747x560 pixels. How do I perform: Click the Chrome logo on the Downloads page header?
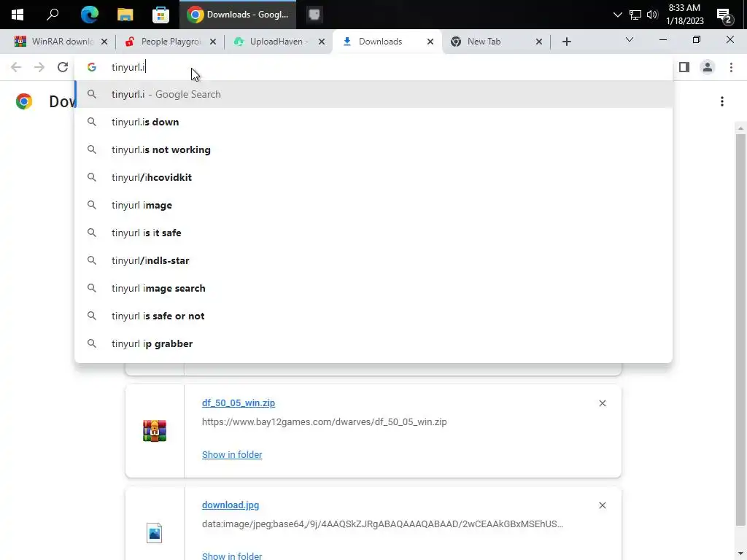pos(24,101)
